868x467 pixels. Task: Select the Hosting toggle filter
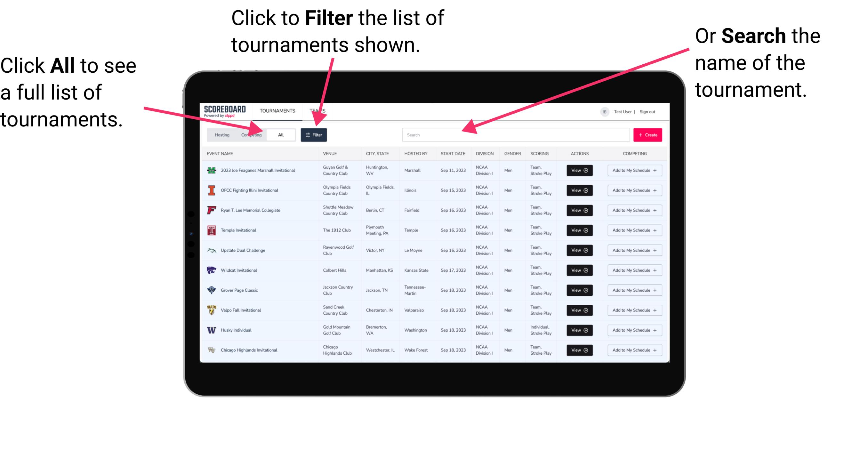(x=220, y=134)
